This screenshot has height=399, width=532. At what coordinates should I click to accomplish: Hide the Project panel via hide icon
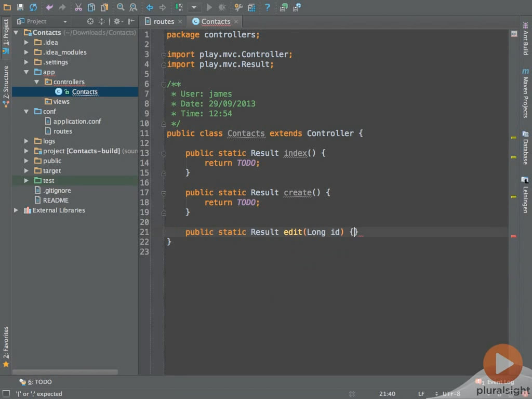click(131, 21)
